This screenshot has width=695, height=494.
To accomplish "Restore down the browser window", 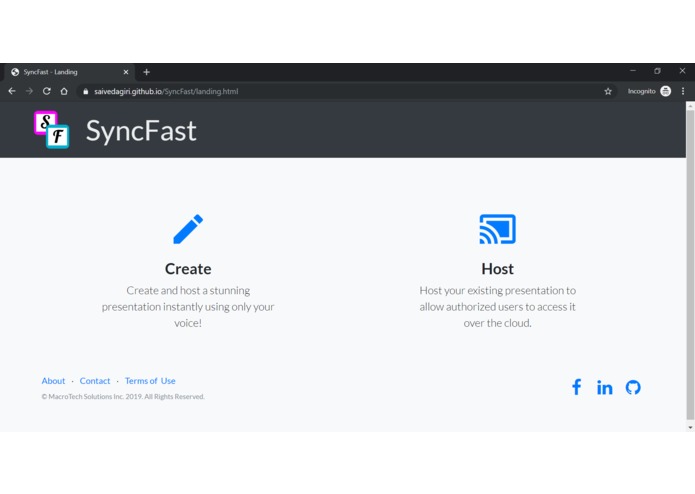I will (x=657, y=71).
